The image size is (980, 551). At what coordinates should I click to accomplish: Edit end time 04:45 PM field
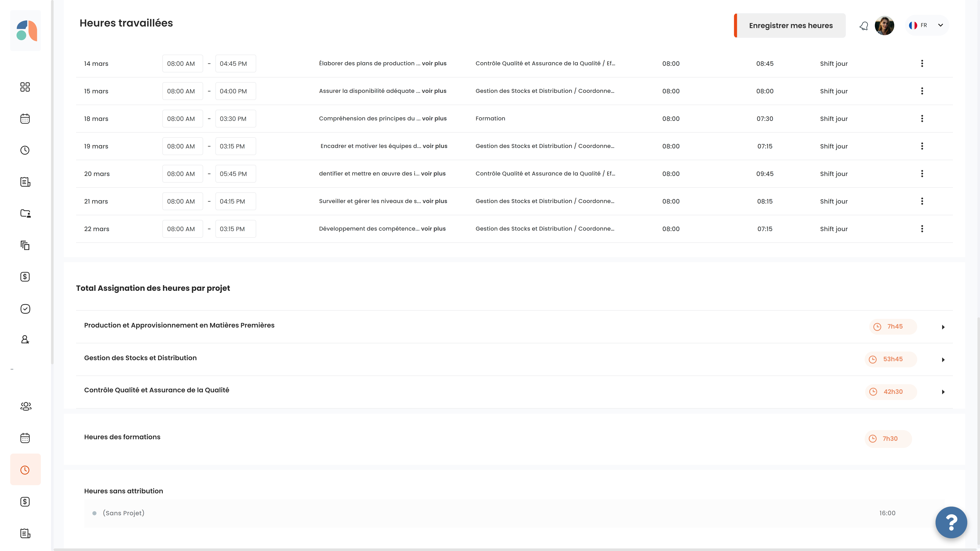[235, 64]
